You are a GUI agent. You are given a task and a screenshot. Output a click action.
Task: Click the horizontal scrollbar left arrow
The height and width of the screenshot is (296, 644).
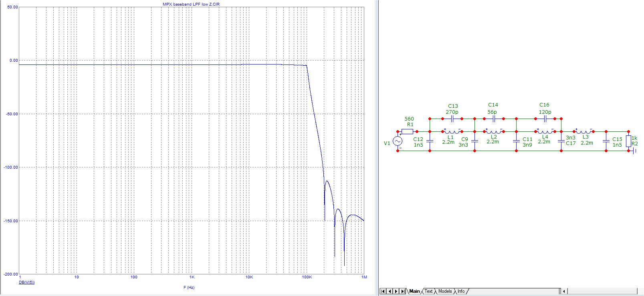pos(564,291)
